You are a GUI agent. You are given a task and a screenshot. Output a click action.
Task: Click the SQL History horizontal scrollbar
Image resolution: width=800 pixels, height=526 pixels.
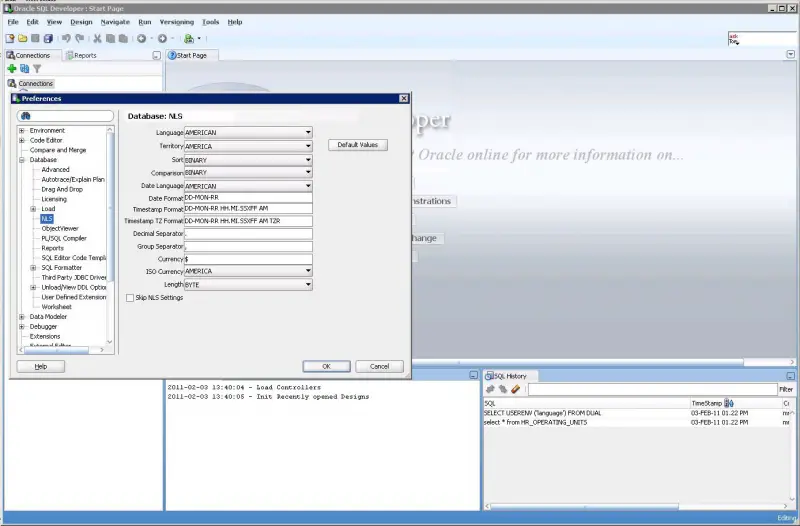click(584, 507)
